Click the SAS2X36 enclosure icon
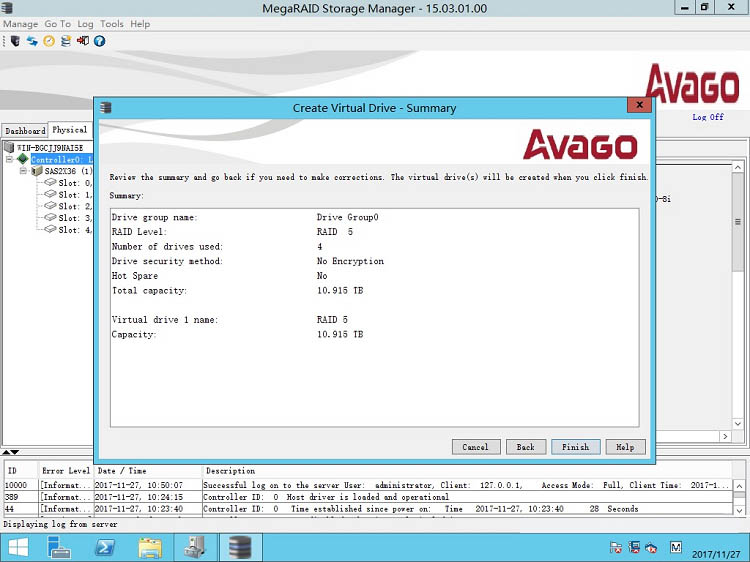 pos(37,171)
